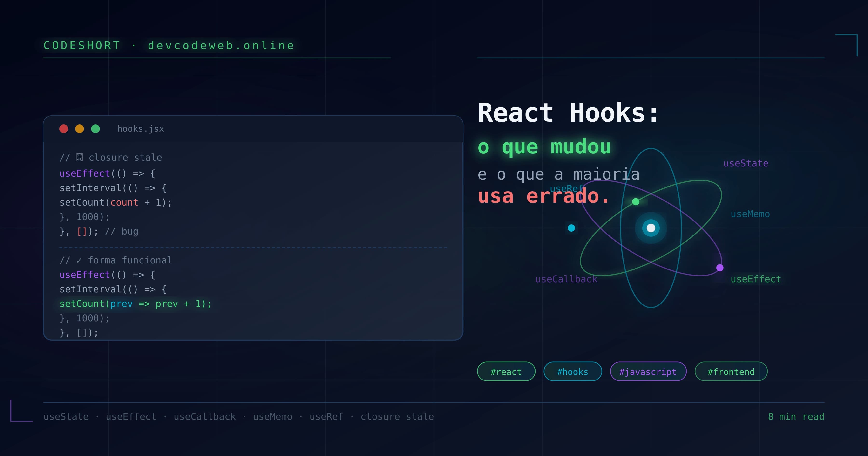Click the '// closure stale' comment line
This screenshot has height=456, width=868.
111,158
